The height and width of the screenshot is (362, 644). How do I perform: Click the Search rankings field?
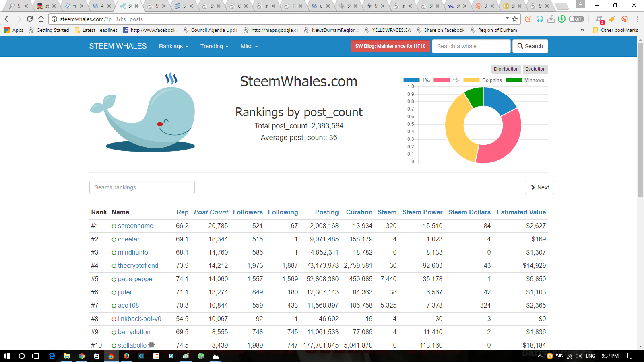click(142, 187)
